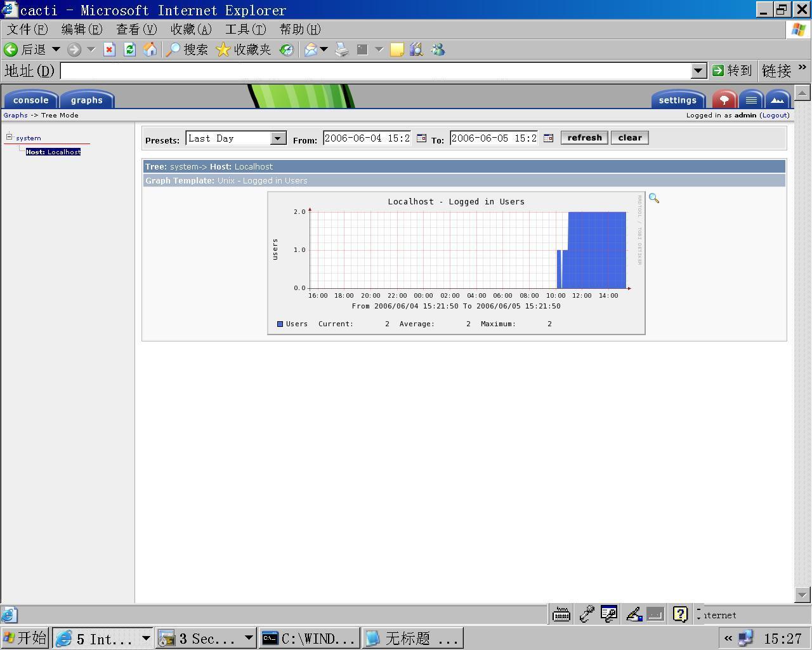Click into the address bar field
This screenshot has width=812, height=650.
(376, 70)
